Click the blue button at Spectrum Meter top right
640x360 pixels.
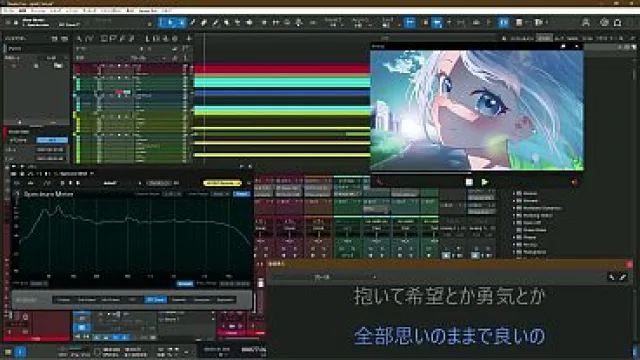pyautogui.click(x=241, y=194)
